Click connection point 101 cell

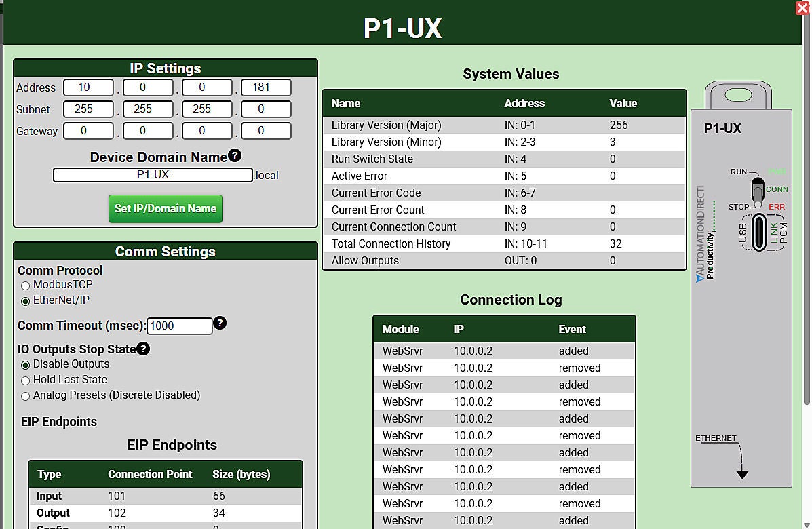[x=117, y=496]
